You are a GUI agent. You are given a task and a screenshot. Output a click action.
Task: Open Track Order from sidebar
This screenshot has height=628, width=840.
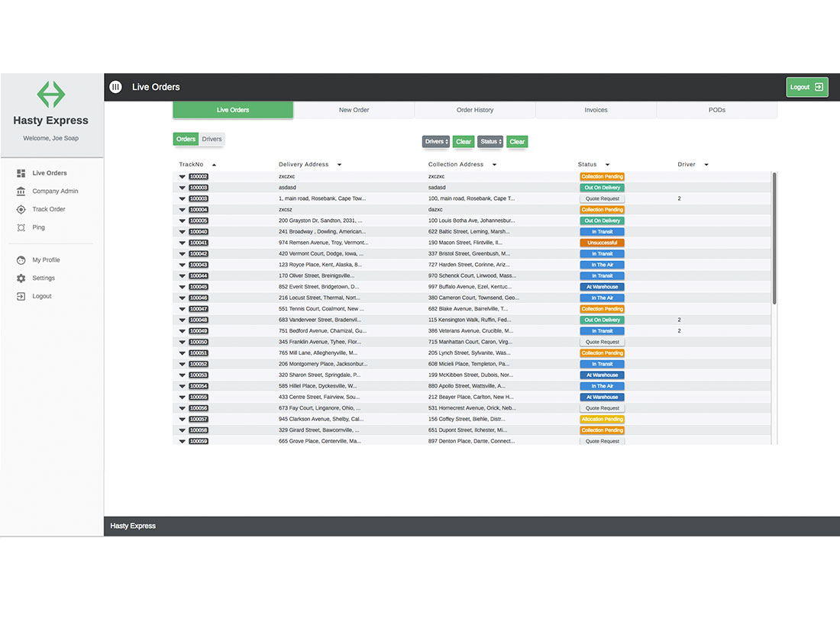tap(49, 209)
